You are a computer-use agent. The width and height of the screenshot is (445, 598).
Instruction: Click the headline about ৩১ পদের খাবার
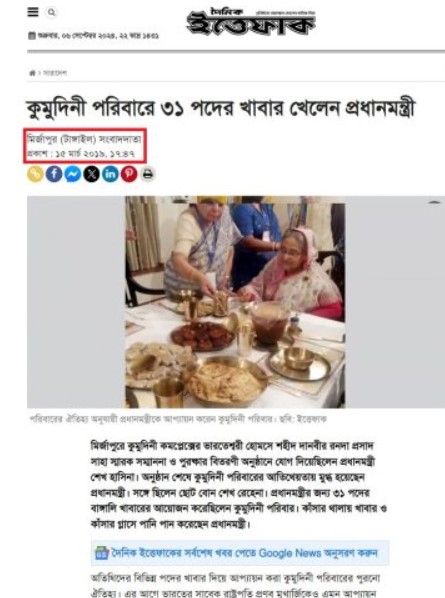[220, 109]
